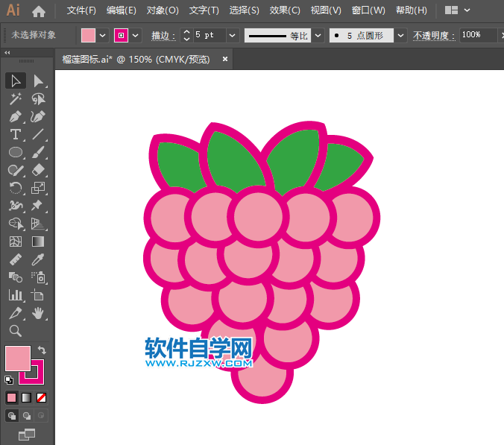Select the Symbol Sprayer tool
The width and height of the screenshot is (504, 445).
(x=38, y=277)
